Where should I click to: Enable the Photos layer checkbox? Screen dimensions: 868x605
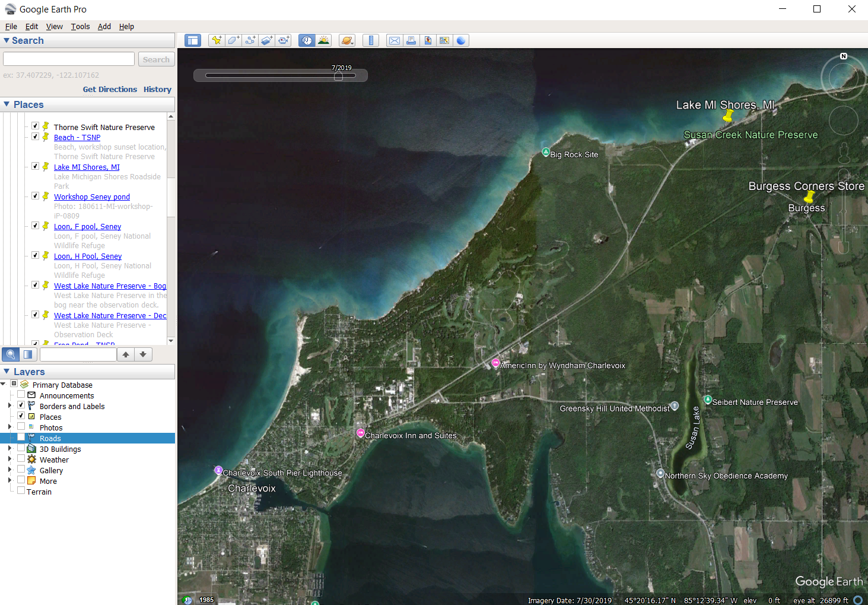click(x=21, y=426)
